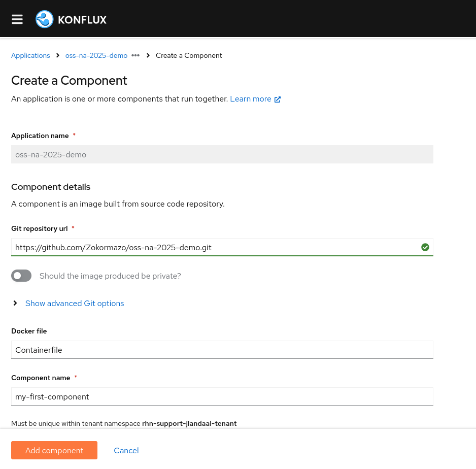Click the Application name field
Viewport: 476px width, 469px height.
click(222, 154)
